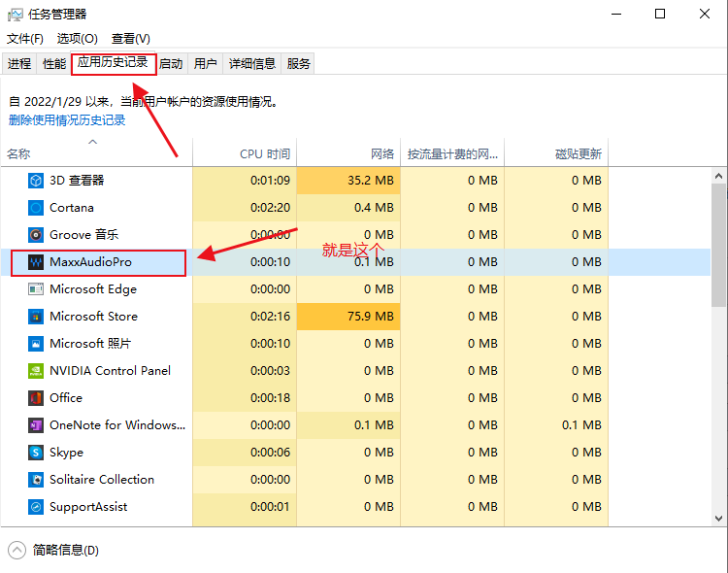Select the Microsoft Store row name
Screen dimensions: 728x573
(93, 317)
